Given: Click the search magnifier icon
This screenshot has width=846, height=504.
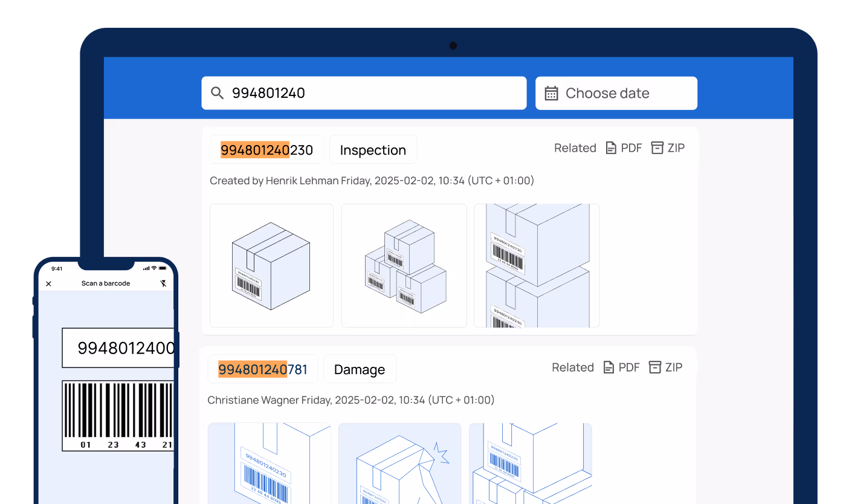Looking at the screenshot, I should (217, 93).
